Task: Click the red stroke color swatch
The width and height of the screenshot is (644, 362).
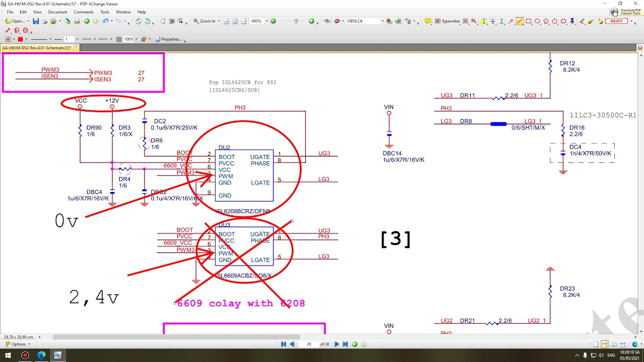Action: point(20,39)
